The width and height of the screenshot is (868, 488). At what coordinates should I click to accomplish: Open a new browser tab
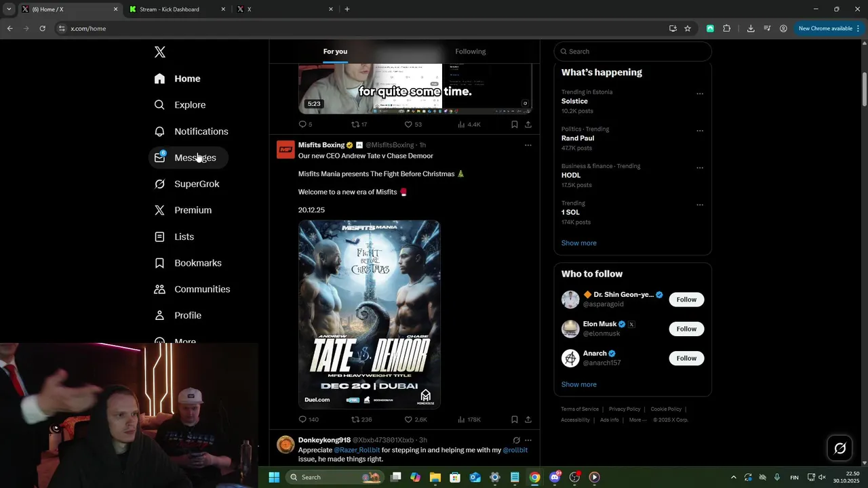(x=347, y=9)
